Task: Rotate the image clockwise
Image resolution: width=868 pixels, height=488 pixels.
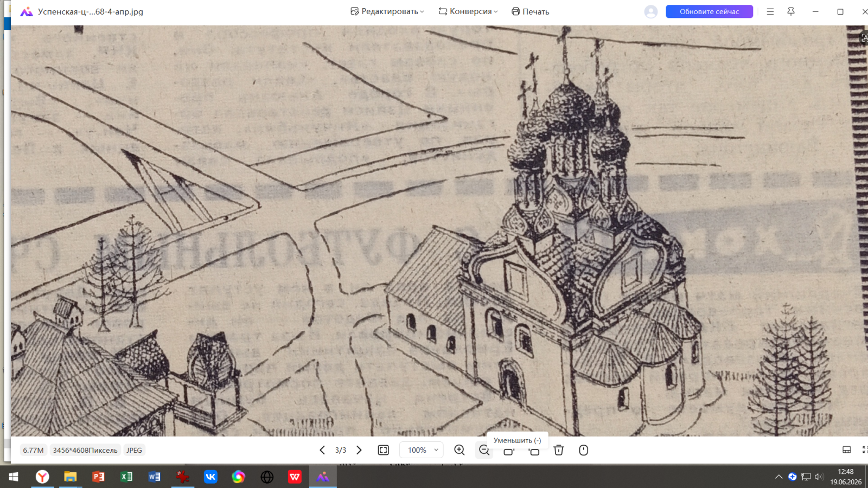Action: pos(509,451)
